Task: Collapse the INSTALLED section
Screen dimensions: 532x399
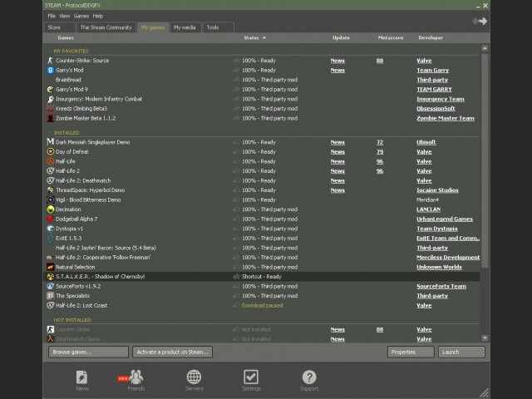Action: pos(49,133)
